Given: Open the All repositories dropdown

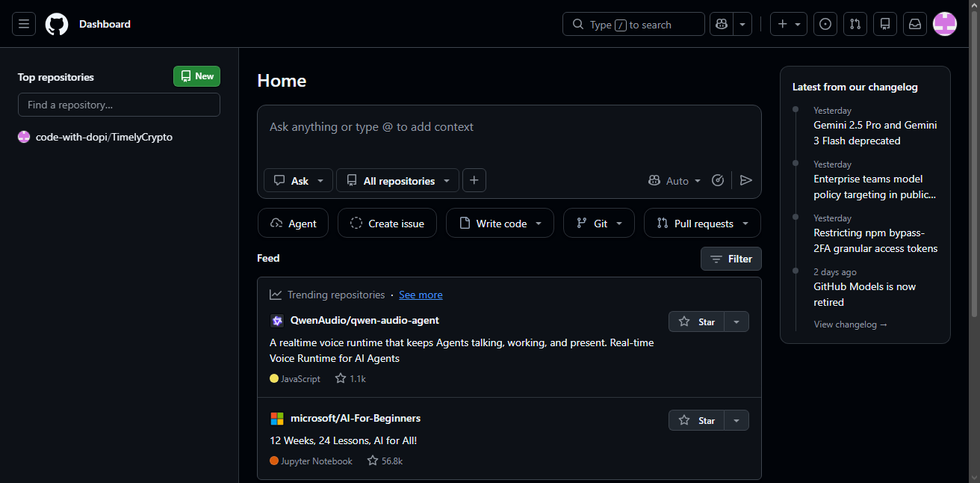Looking at the screenshot, I should coord(397,180).
